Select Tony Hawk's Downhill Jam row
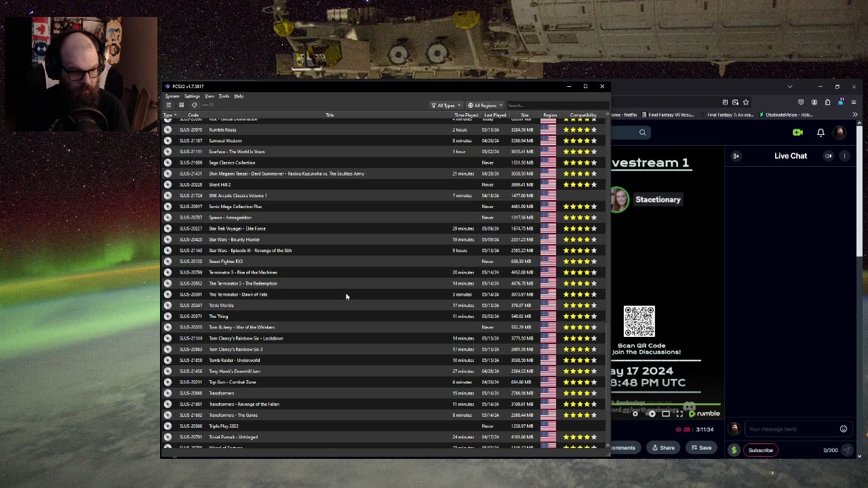The height and width of the screenshot is (488, 868). click(384, 371)
